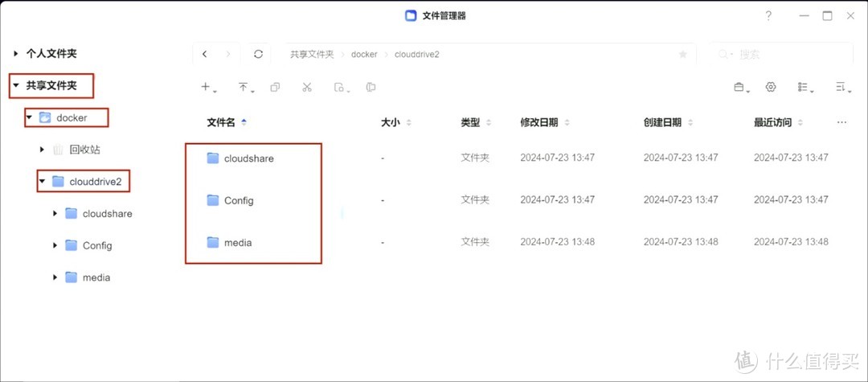The width and height of the screenshot is (868, 382).
Task: Change the list view mode dropdown
Action: [x=805, y=88]
